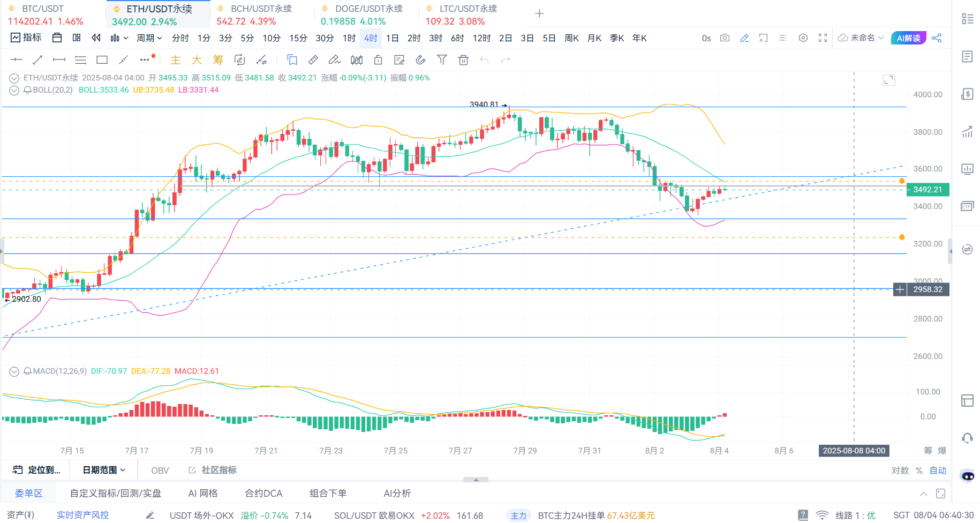Select the horizontal line drawing tool
The width and height of the screenshot is (980, 523).
click(16, 59)
